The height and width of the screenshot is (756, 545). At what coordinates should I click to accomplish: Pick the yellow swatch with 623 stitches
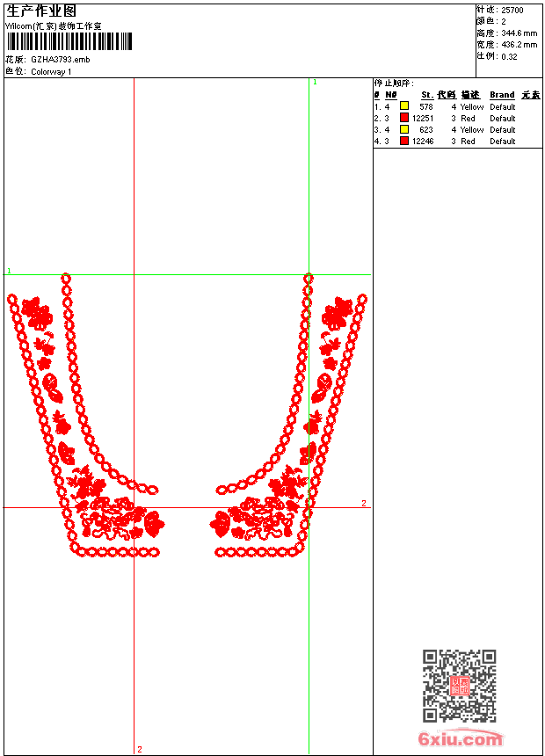point(404,129)
